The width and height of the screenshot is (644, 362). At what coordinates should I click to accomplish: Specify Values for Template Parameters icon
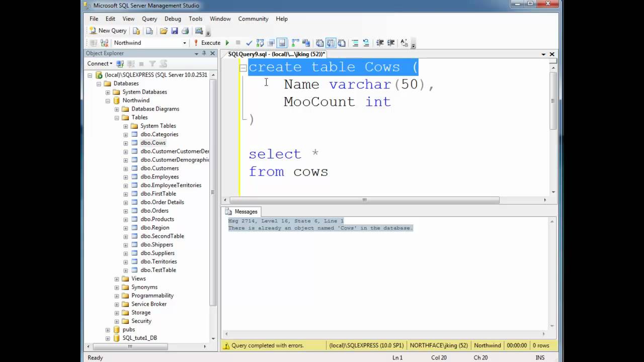404,43
